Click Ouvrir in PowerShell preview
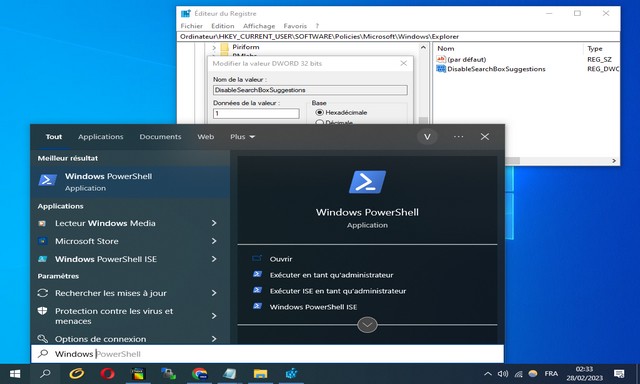 point(281,259)
